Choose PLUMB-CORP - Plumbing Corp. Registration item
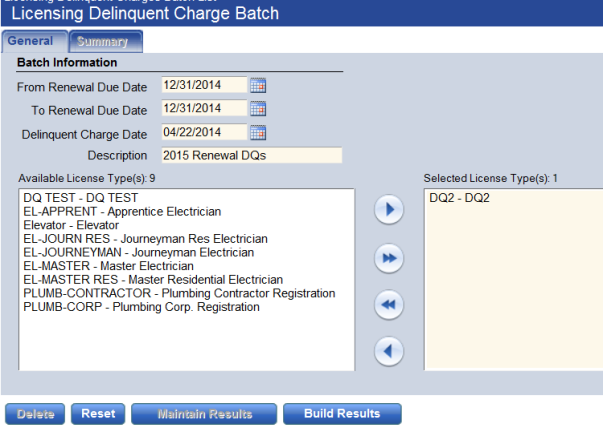This screenshot has height=440, width=603. point(141,307)
